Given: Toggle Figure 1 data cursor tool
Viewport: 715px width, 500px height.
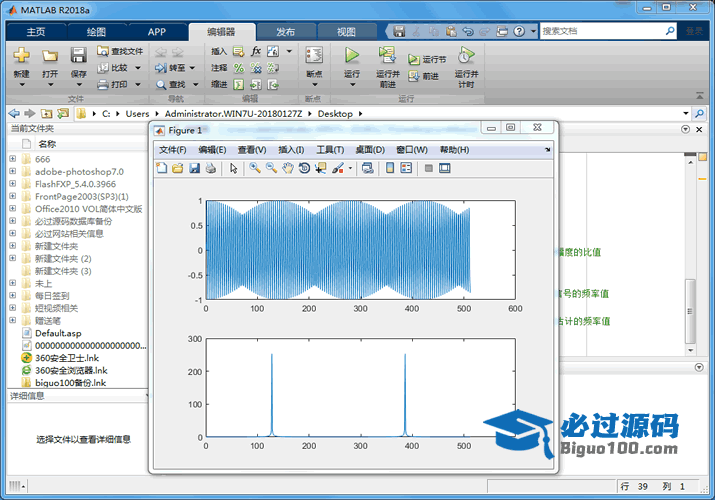Looking at the screenshot, I should tap(321, 168).
